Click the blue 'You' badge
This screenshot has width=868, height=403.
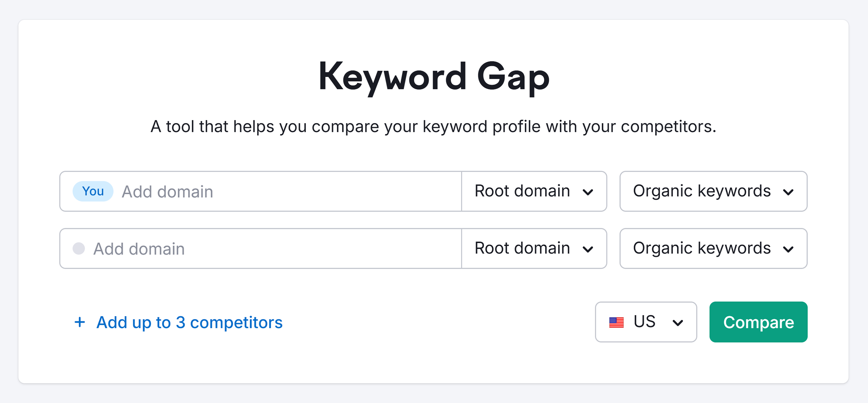point(93,191)
